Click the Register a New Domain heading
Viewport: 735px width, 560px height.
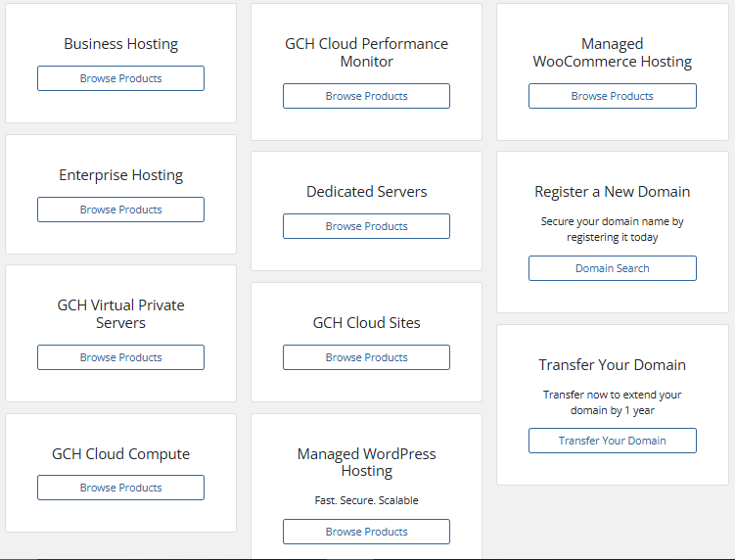[612, 192]
